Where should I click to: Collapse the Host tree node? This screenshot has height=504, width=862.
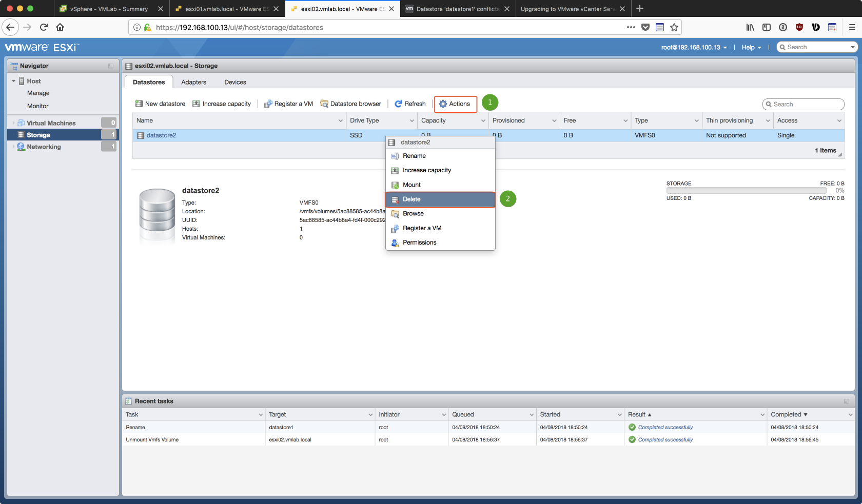click(14, 81)
